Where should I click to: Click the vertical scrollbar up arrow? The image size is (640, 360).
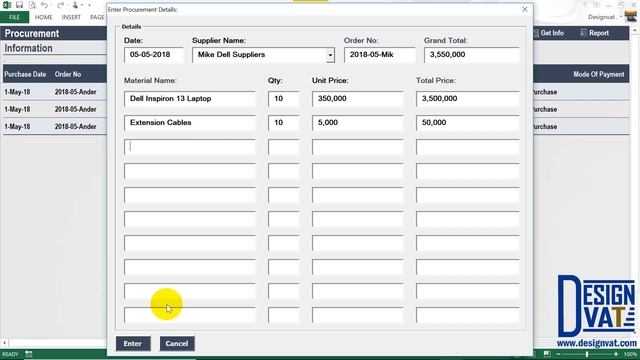click(x=636, y=30)
